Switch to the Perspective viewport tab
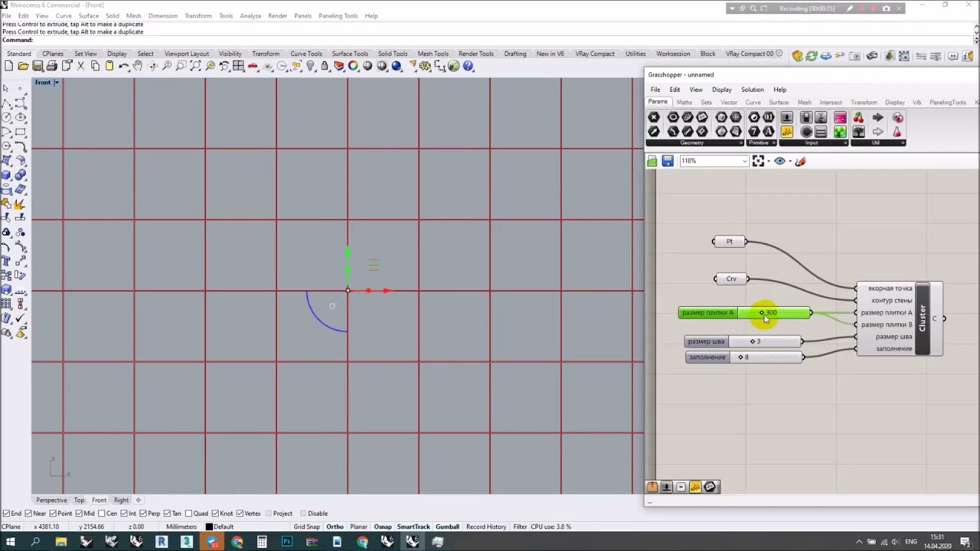Screen dimensions: 980x551 [51, 500]
